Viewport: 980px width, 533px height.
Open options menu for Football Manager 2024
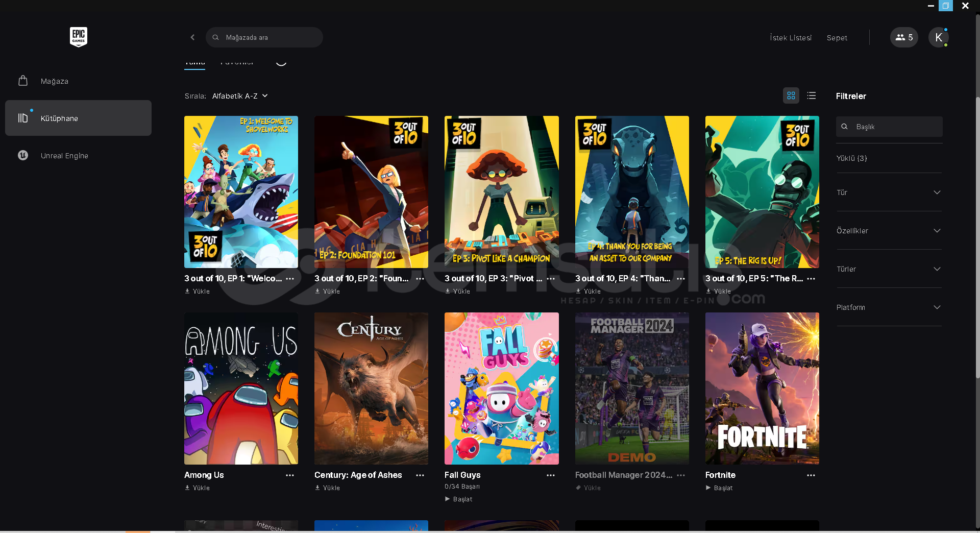[x=681, y=475]
